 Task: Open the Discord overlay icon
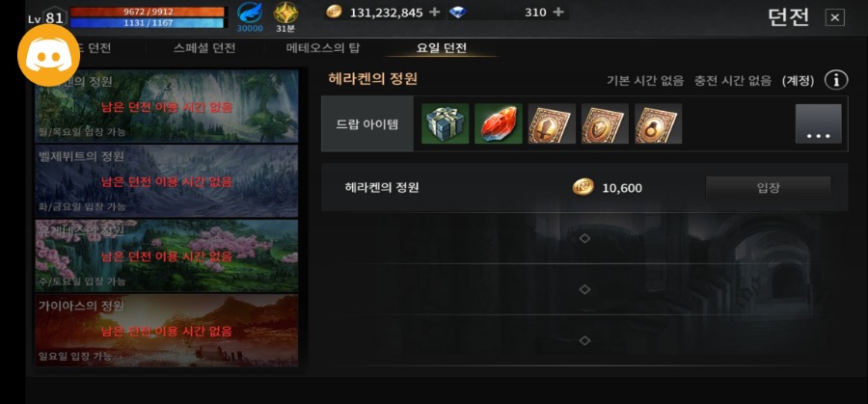[x=49, y=55]
